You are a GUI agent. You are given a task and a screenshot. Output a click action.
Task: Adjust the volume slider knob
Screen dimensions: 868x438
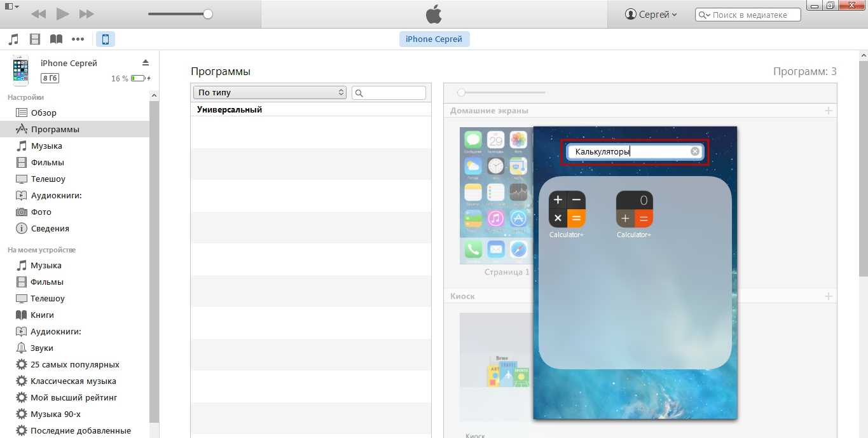click(207, 14)
